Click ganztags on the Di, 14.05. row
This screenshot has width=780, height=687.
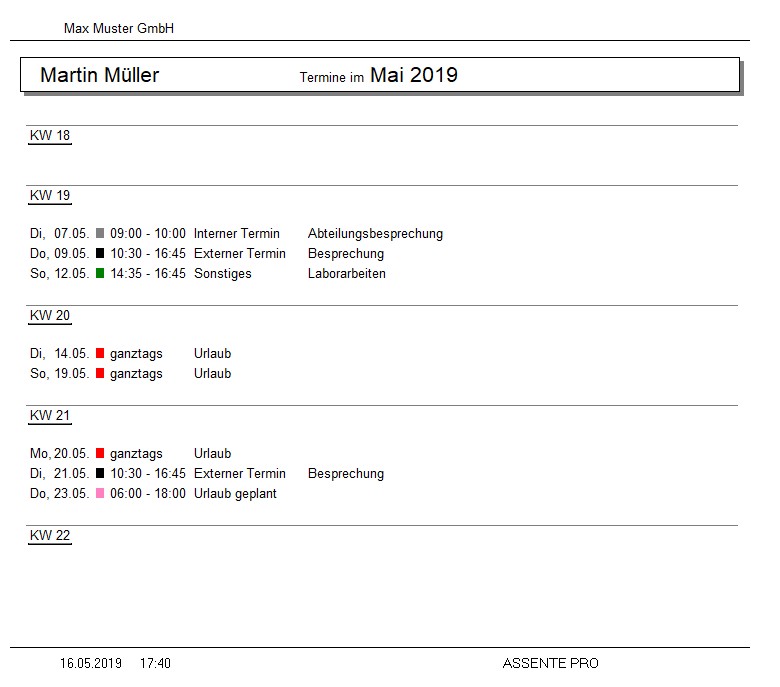tap(136, 354)
